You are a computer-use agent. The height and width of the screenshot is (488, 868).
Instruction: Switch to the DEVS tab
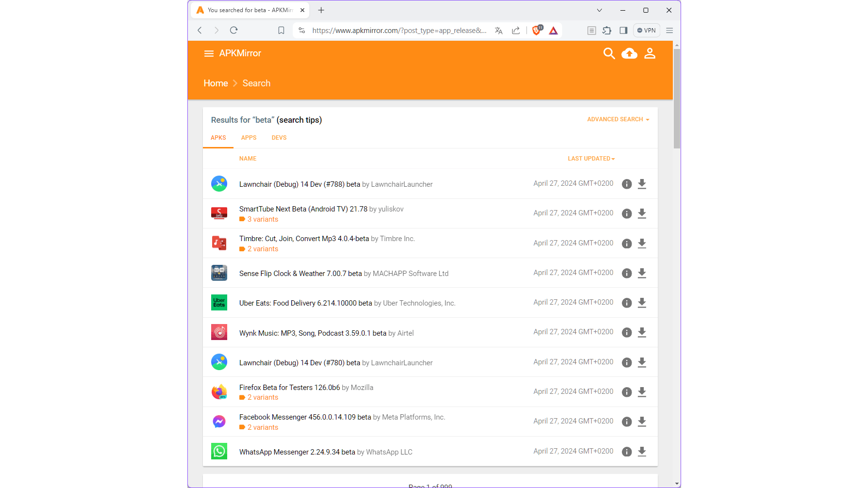(x=279, y=138)
